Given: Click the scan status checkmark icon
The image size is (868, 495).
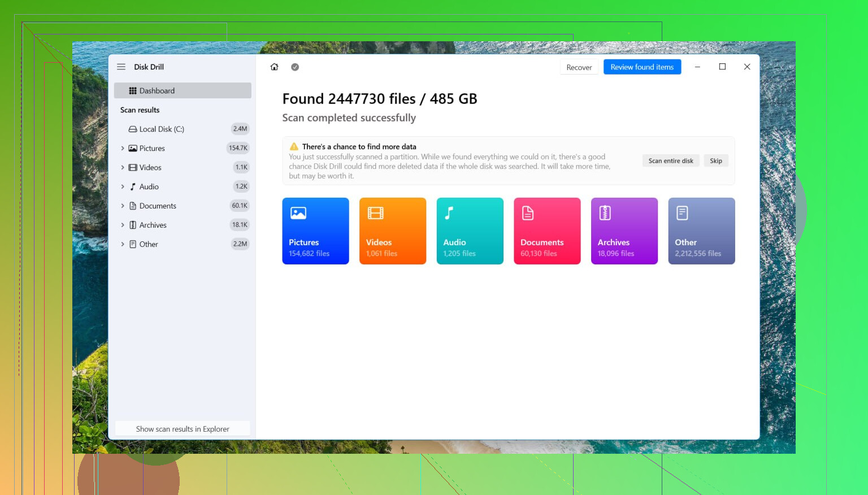Looking at the screenshot, I should (x=295, y=67).
